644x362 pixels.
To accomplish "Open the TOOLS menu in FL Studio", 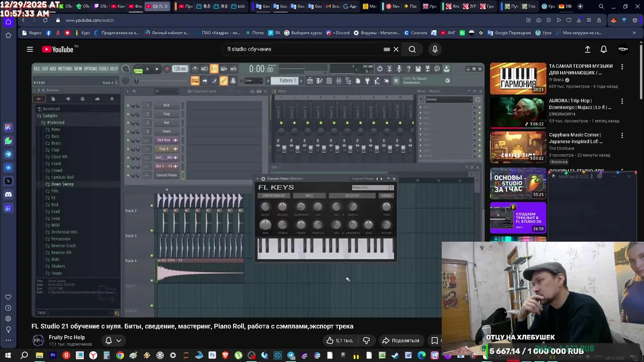I will (x=104, y=69).
